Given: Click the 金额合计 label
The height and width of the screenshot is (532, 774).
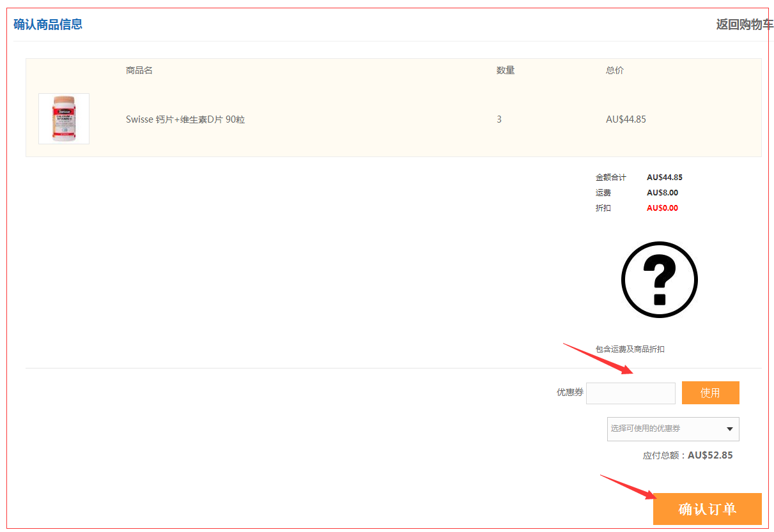Looking at the screenshot, I should tap(610, 178).
